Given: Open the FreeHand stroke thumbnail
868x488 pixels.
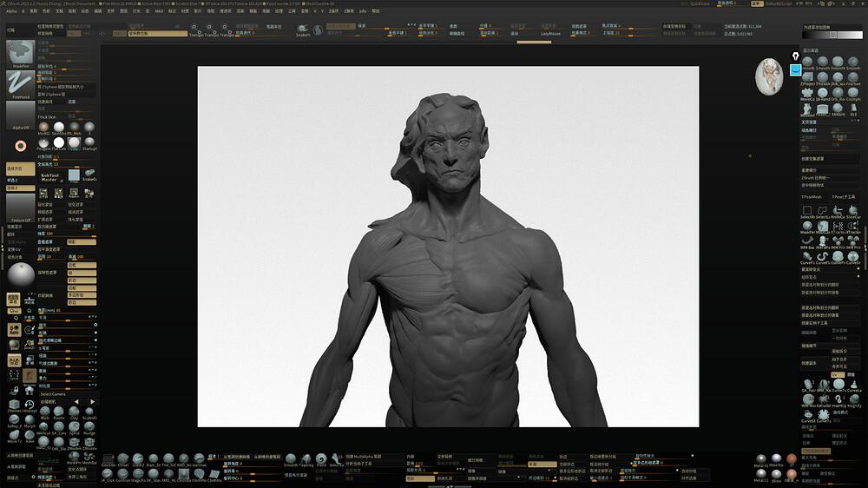Looking at the screenshot, I should click(21, 84).
